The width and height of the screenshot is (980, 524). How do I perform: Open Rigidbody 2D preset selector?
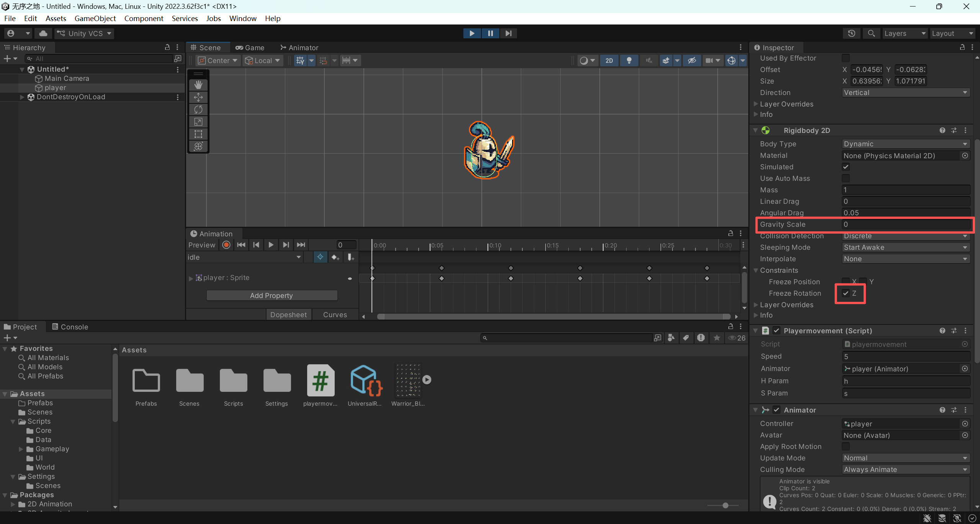pos(954,130)
